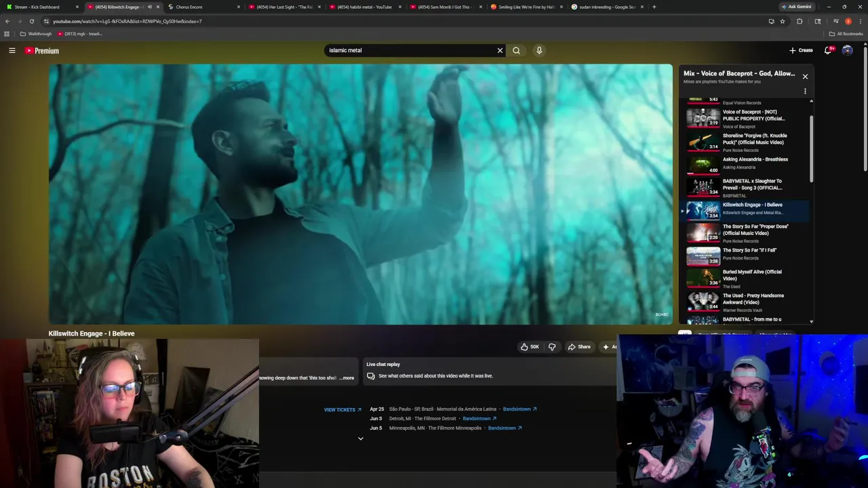
Task: Close the Chorus Encore tab
Action: pos(239,7)
